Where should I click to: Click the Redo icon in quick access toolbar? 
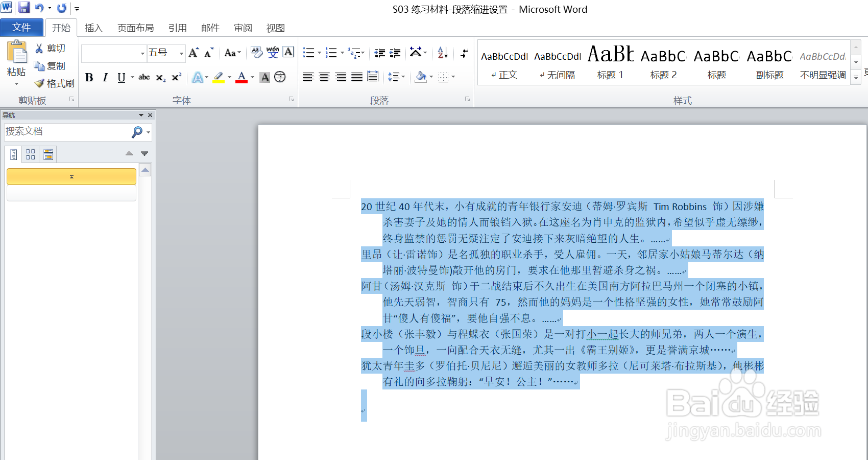tap(62, 8)
